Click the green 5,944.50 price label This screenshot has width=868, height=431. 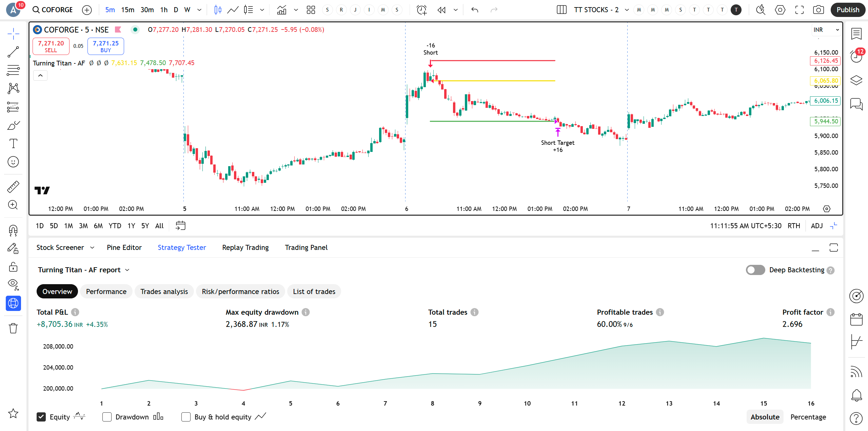point(825,121)
